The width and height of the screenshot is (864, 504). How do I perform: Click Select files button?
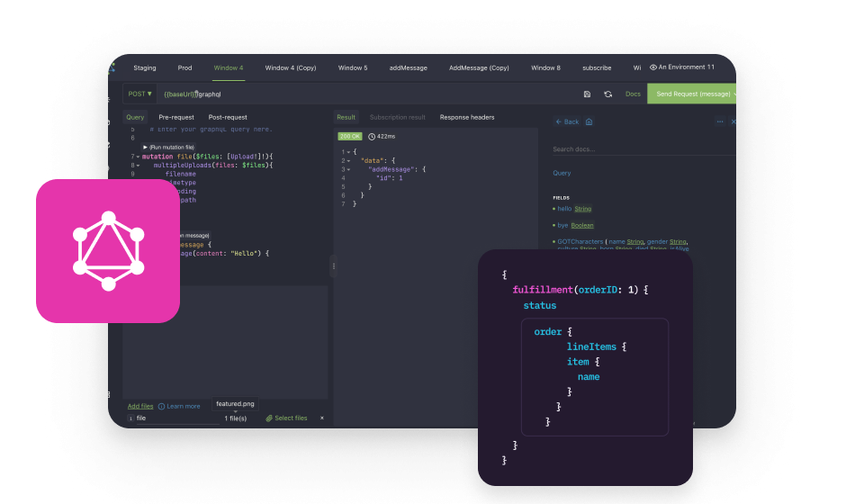coord(286,418)
